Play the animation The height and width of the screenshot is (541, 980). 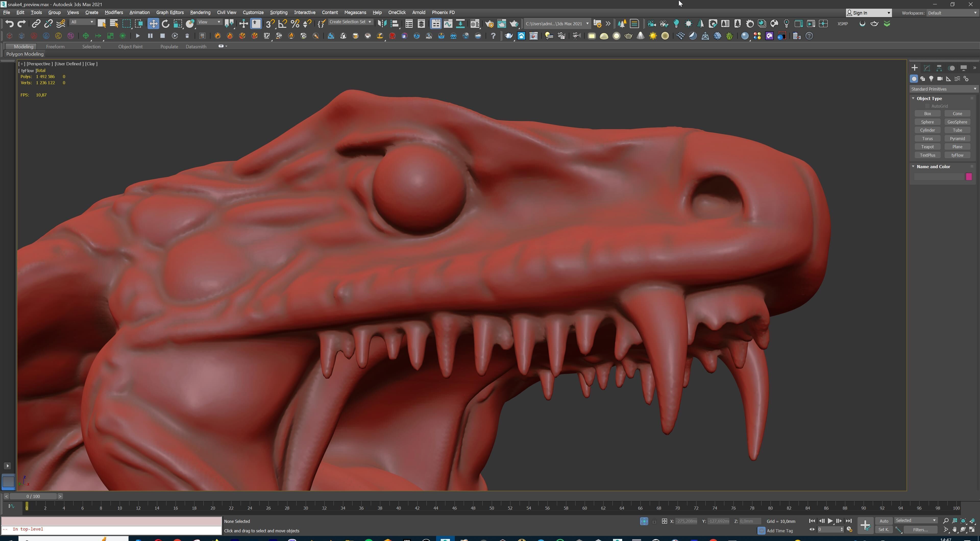(x=830, y=521)
